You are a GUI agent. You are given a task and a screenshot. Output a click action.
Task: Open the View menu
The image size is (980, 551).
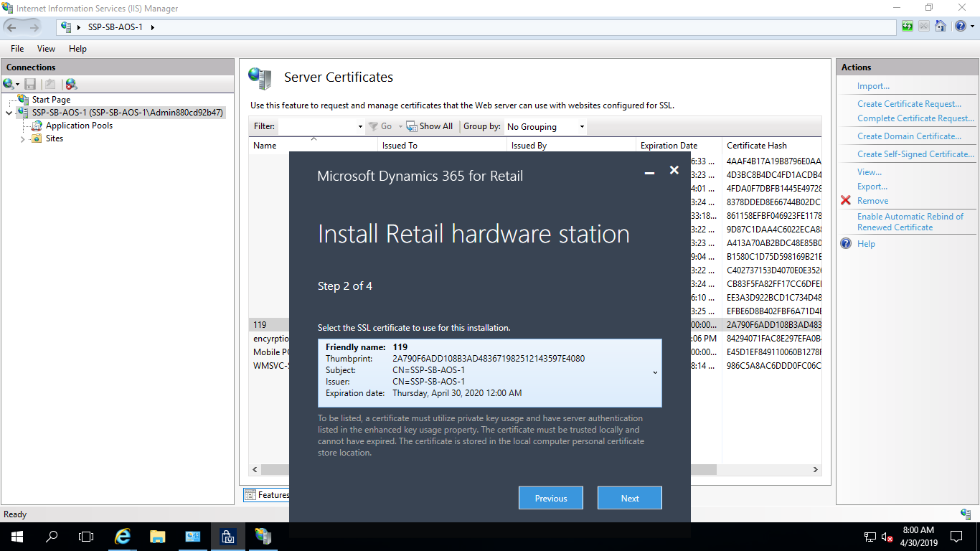click(x=46, y=49)
